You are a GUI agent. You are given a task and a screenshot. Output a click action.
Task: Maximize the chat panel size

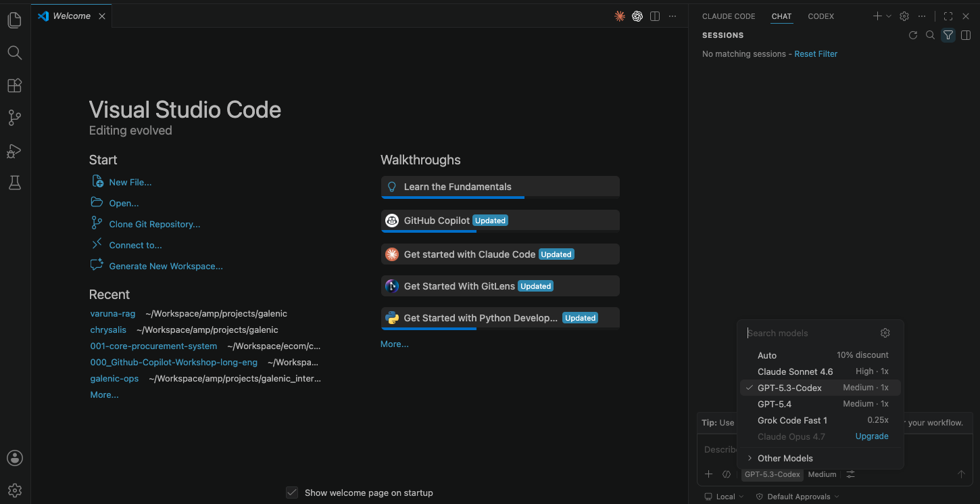click(x=948, y=16)
